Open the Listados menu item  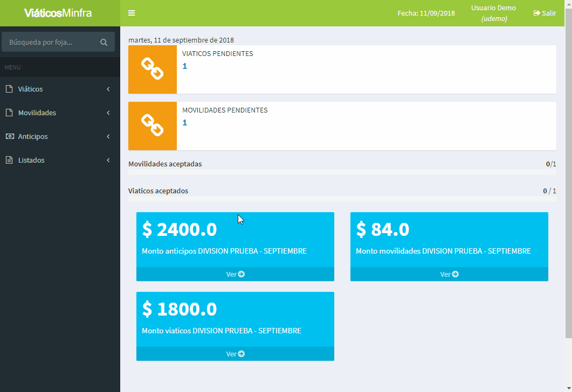point(31,160)
